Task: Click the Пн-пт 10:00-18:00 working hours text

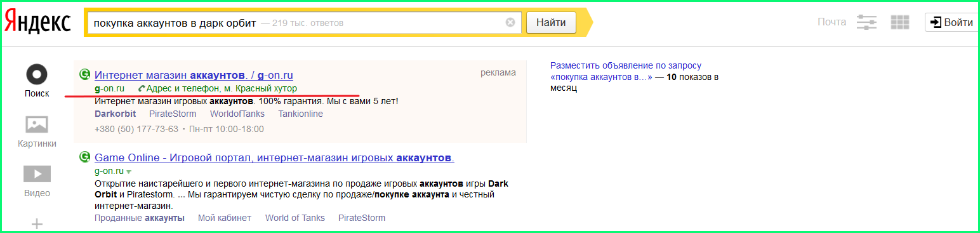Action: click(x=227, y=129)
